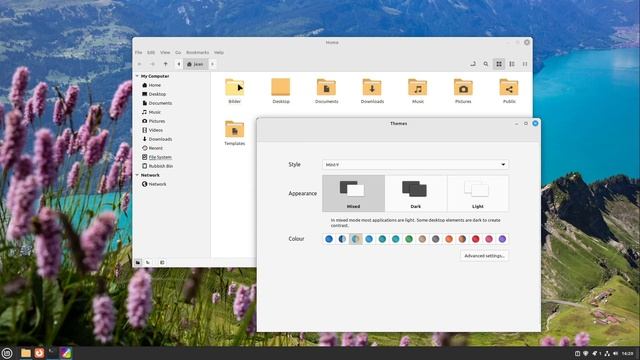Pick the green colour swatch

coord(409,239)
